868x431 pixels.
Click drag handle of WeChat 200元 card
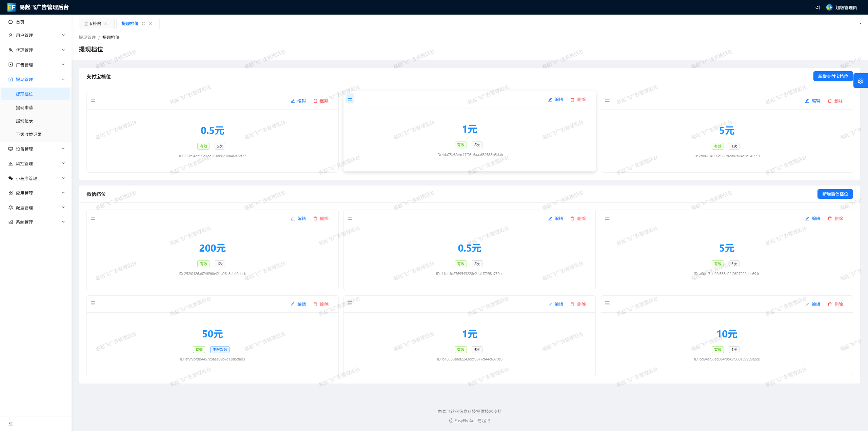(93, 218)
